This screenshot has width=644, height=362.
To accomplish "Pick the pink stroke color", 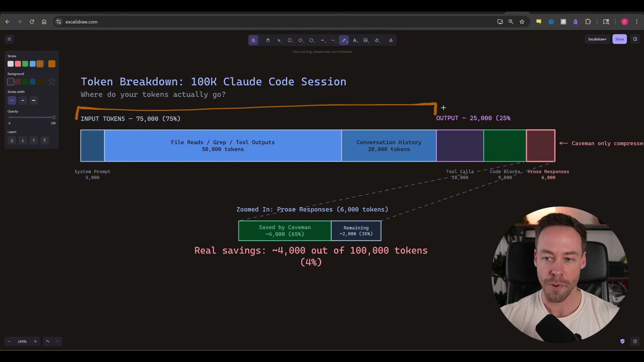I will coord(18,64).
